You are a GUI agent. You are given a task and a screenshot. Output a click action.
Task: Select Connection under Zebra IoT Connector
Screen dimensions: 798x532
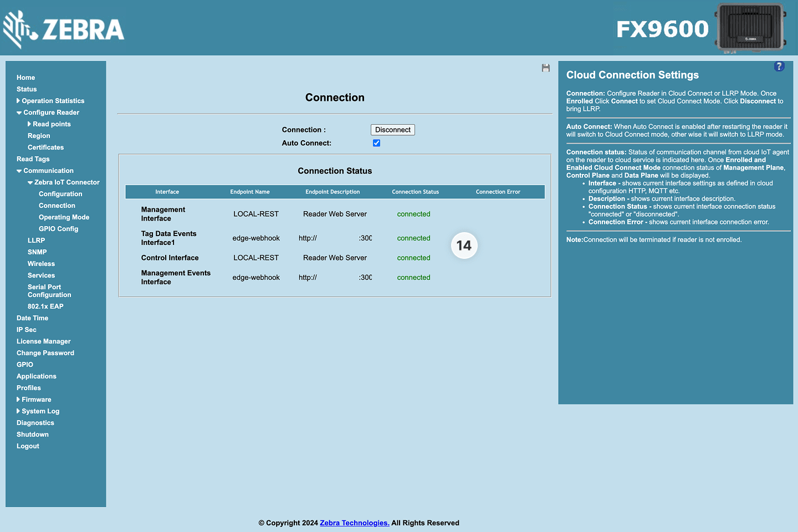tap(57, 206)
